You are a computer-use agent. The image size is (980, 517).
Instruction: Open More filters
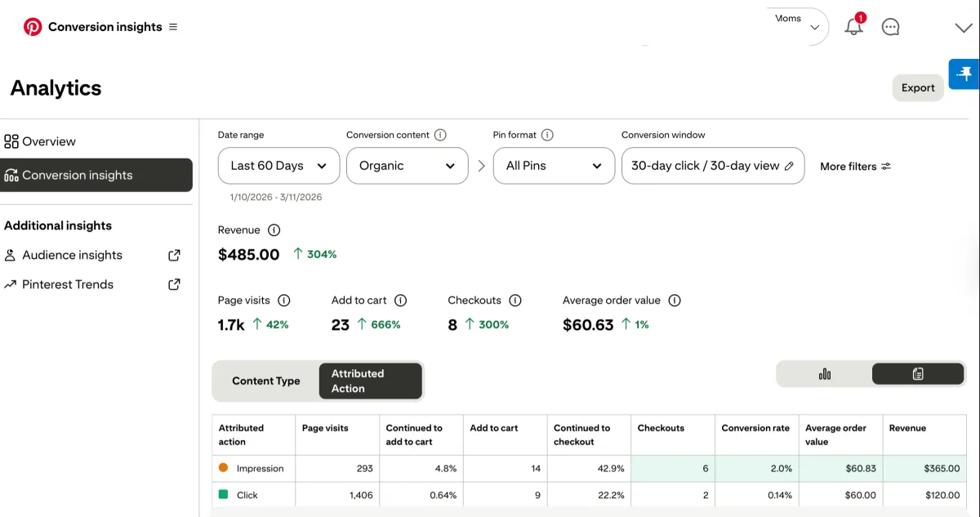(855, 167)
